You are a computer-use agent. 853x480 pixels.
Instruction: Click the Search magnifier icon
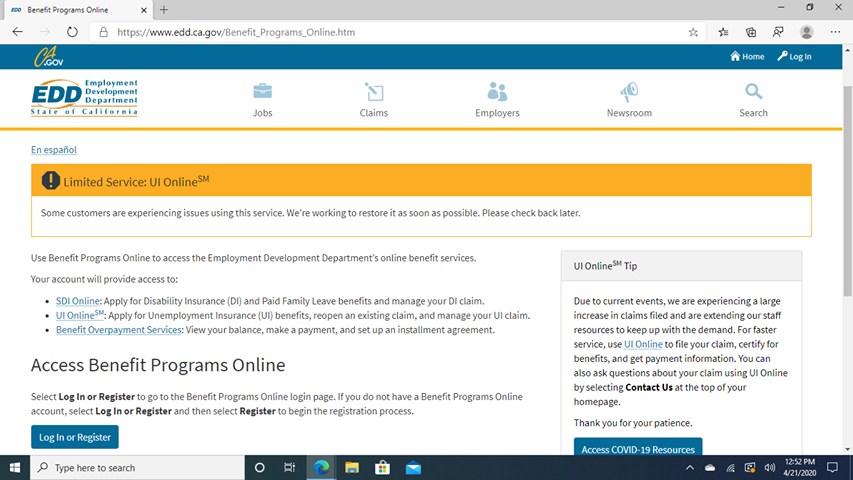(x=753, y=93)
